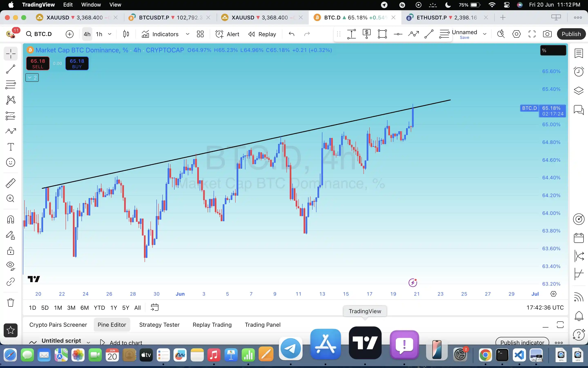Take a chart snapshot with camera icon
This screenshot has width=588, height=368.
[547, 34]
